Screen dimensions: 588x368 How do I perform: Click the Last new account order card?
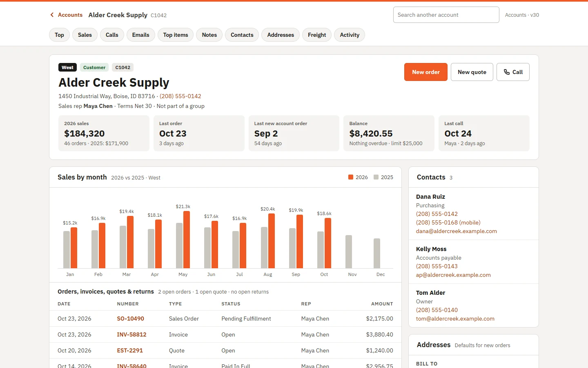coord(294,133)
